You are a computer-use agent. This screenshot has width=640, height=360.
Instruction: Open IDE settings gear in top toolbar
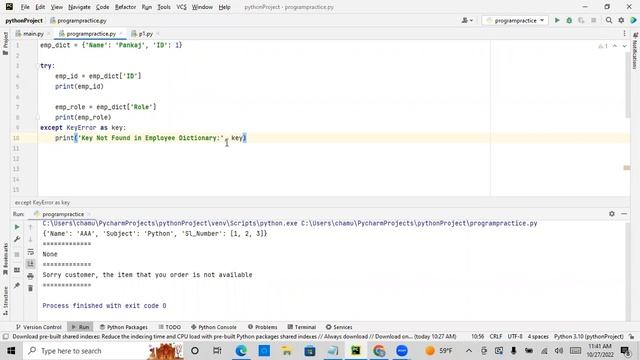pyautogui.click(x=621, y=20)
